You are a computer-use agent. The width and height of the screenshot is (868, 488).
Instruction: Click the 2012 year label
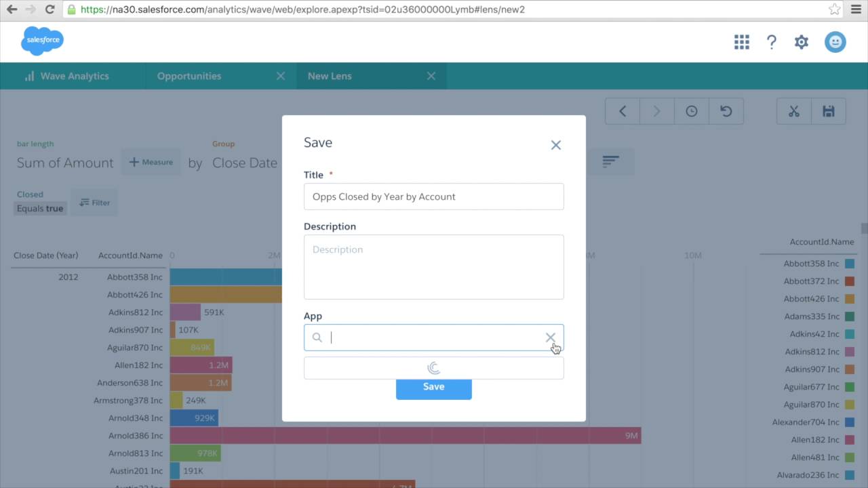coord(68,277)
